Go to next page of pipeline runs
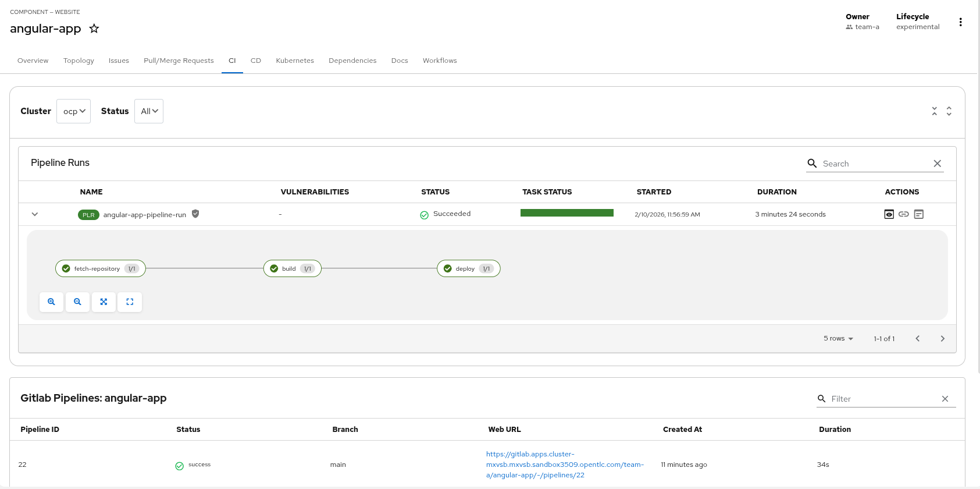The width and height of the screenshot is (980, 489). [x=943, y=339]
